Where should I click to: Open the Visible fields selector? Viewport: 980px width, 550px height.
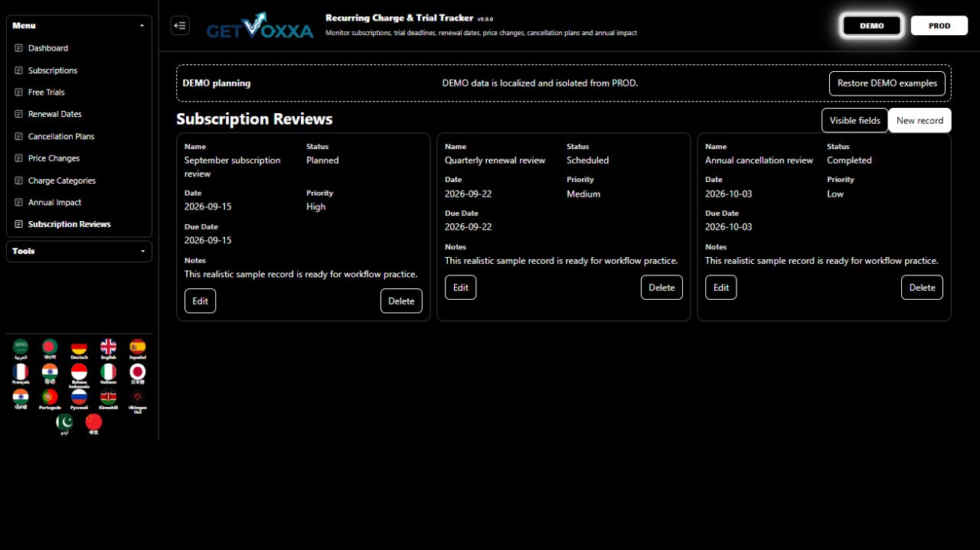(855, 120)
